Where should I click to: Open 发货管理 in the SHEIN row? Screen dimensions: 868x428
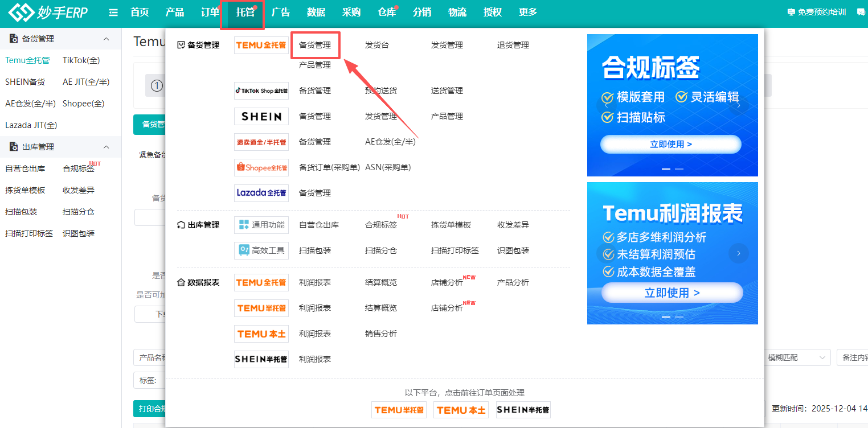[381, 116]
